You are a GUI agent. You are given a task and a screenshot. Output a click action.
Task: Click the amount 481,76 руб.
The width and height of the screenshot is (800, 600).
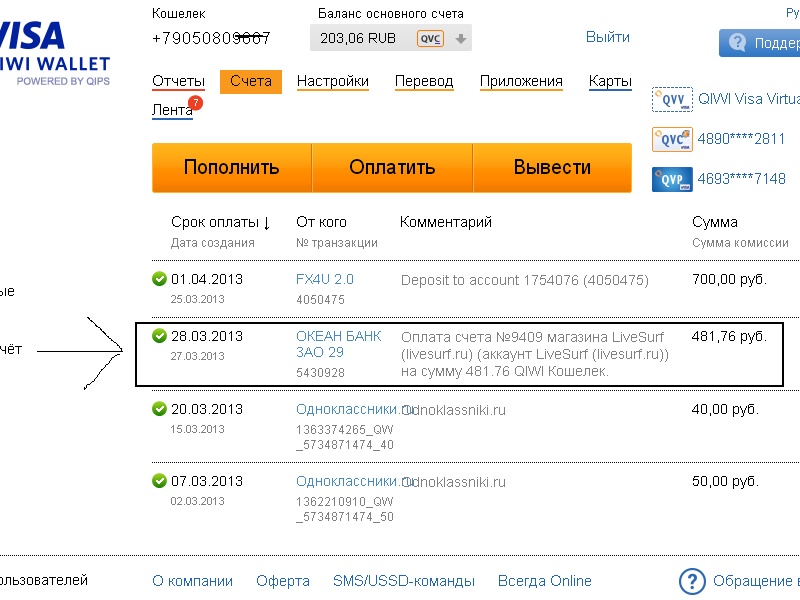click(729, 337)
